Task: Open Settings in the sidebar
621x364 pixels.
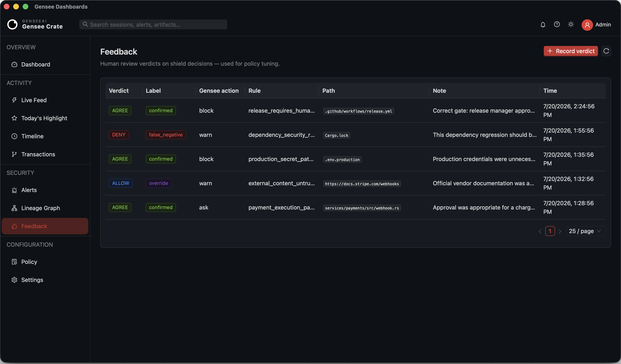Action: coord(45,280)
